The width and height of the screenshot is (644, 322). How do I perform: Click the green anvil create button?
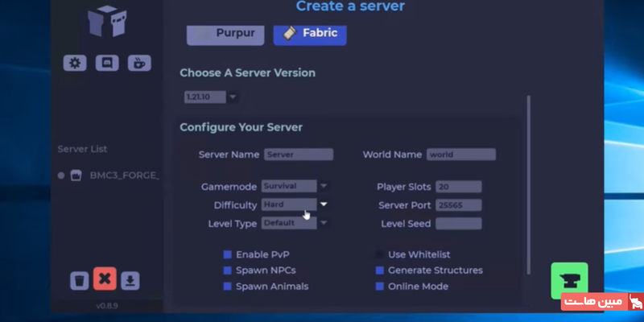(x=569, y=280)
